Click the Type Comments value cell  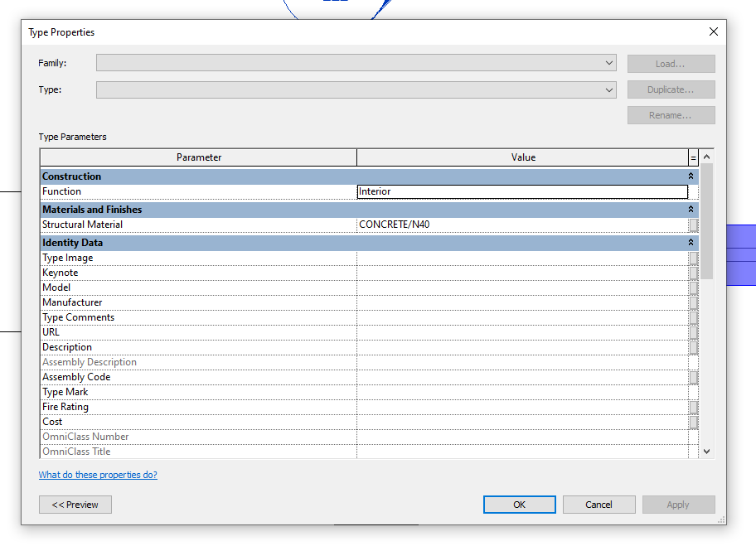(522, 317)
